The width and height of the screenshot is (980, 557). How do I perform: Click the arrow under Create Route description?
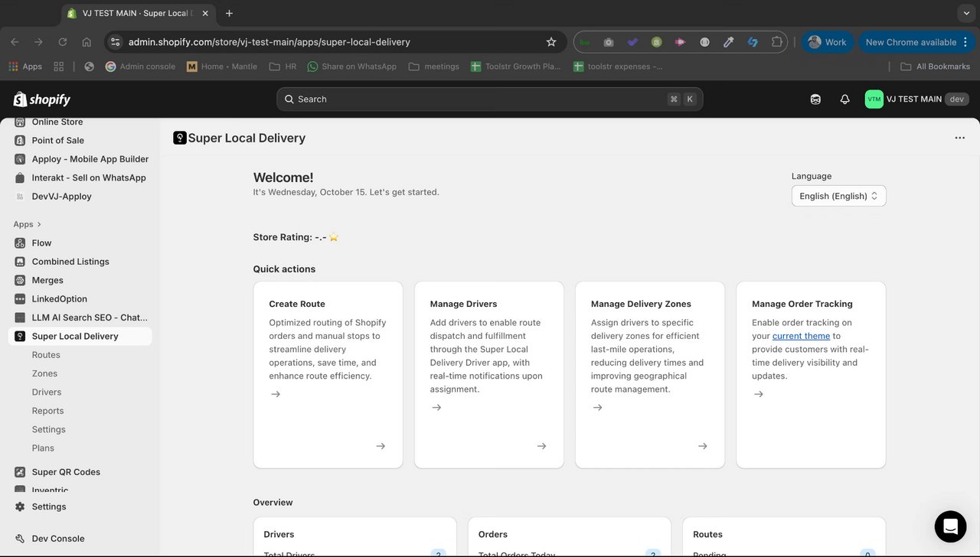coord(276,394)
